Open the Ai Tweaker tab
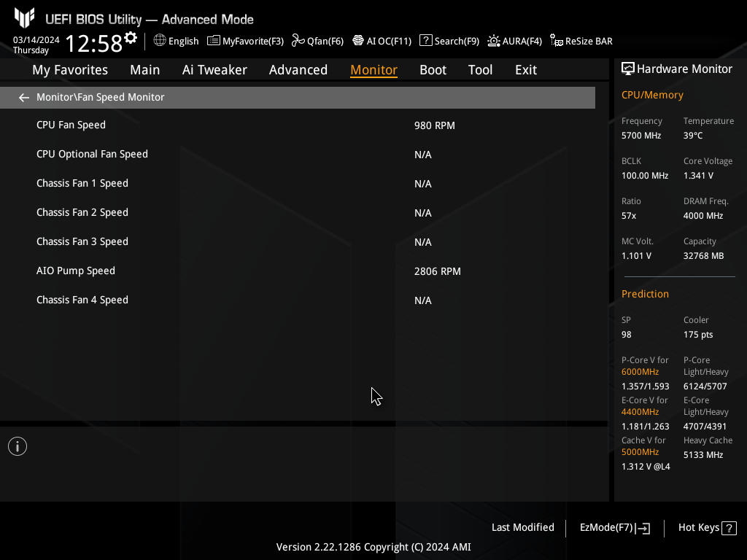 (x=214, y=70)
